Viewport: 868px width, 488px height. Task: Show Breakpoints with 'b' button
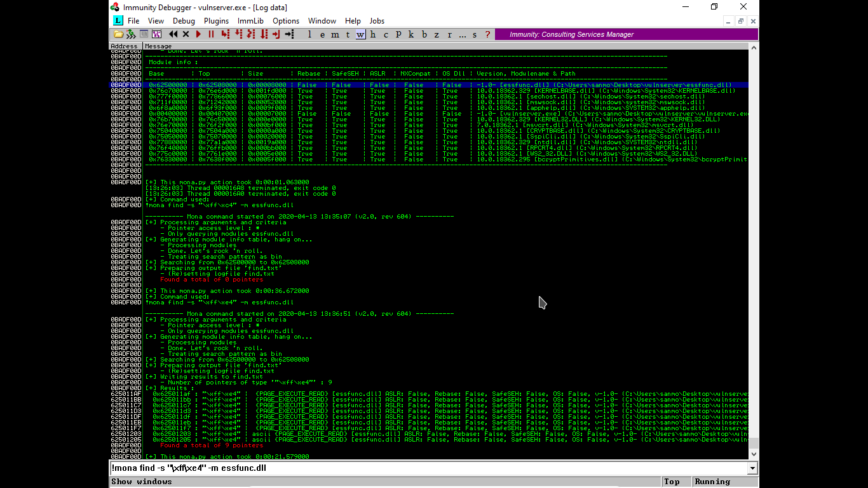point(424,34)
